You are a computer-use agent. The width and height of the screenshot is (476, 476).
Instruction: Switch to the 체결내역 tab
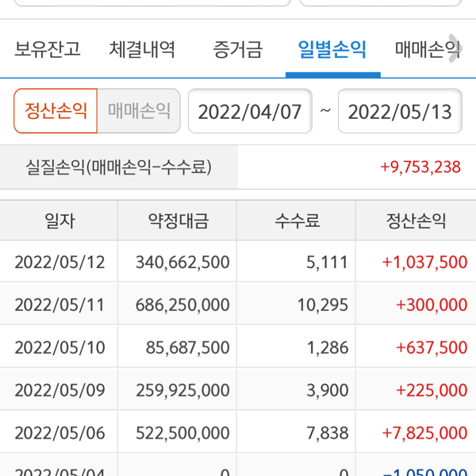(142, 50)
